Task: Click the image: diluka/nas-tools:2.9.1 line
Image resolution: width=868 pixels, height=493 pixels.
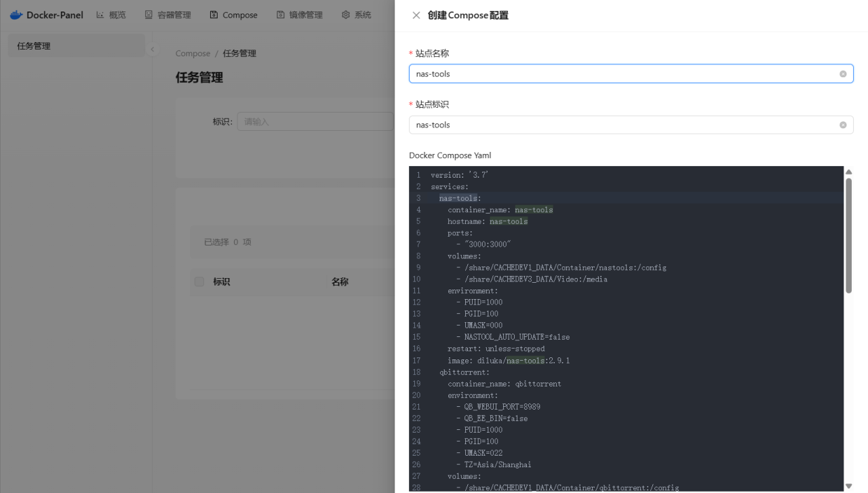Action: pos(509,360)
